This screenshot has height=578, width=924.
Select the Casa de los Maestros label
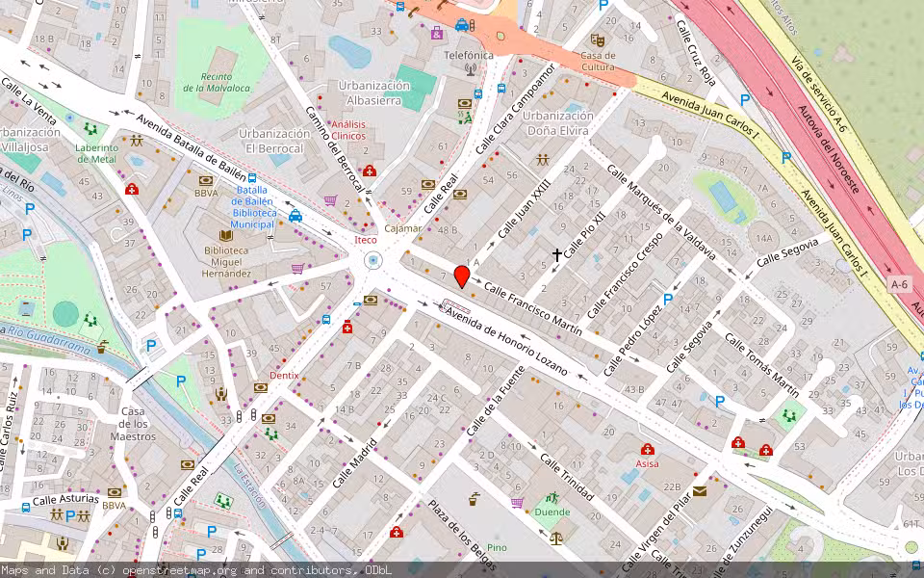click(x=133, y=424)
